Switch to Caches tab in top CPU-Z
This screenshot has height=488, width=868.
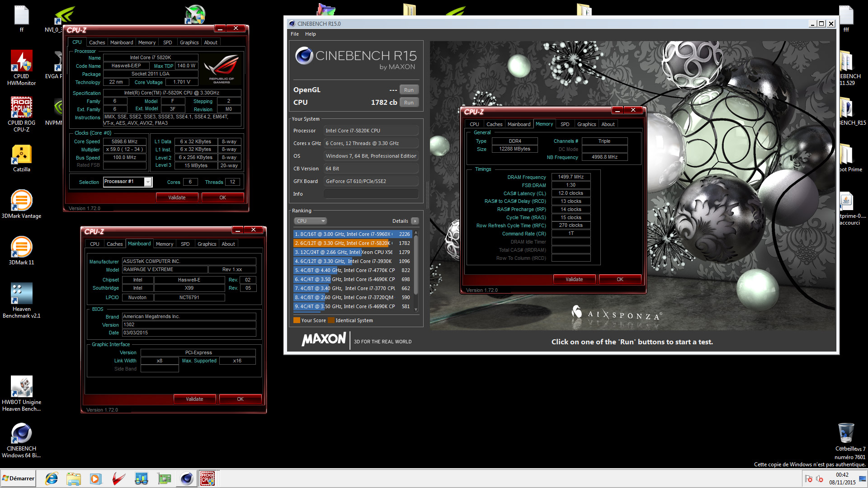(97, 42)
